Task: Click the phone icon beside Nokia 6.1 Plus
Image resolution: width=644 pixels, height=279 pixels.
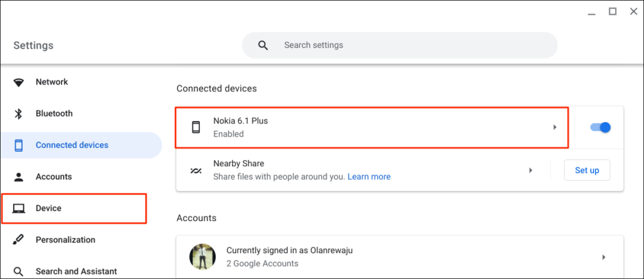Action: [x=196, y=127]
